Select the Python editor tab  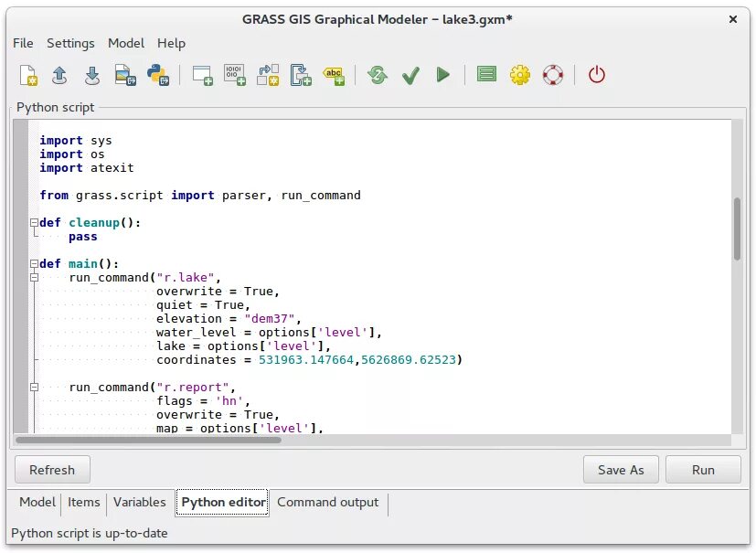pyautogui.click(x=222, y=503)
